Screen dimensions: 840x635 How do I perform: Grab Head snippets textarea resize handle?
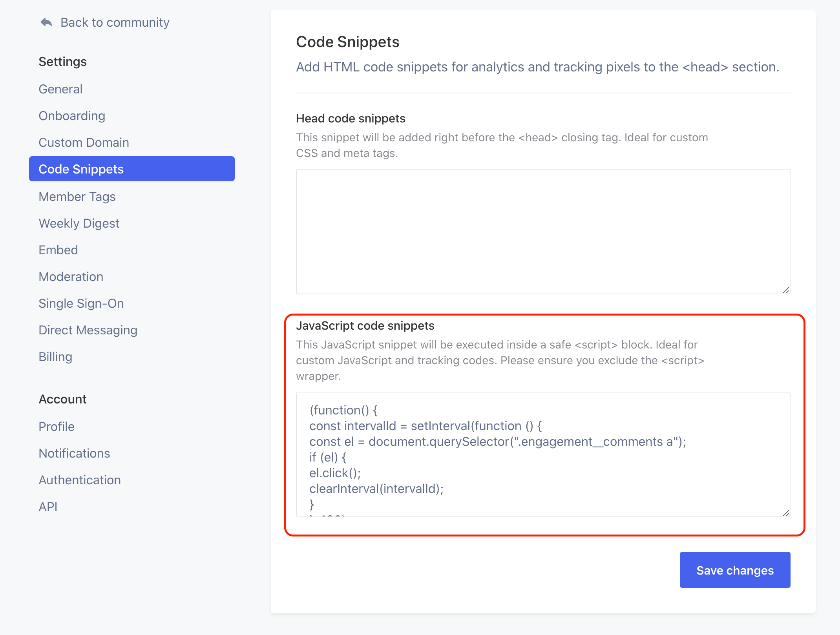click(x=785, y=290)
